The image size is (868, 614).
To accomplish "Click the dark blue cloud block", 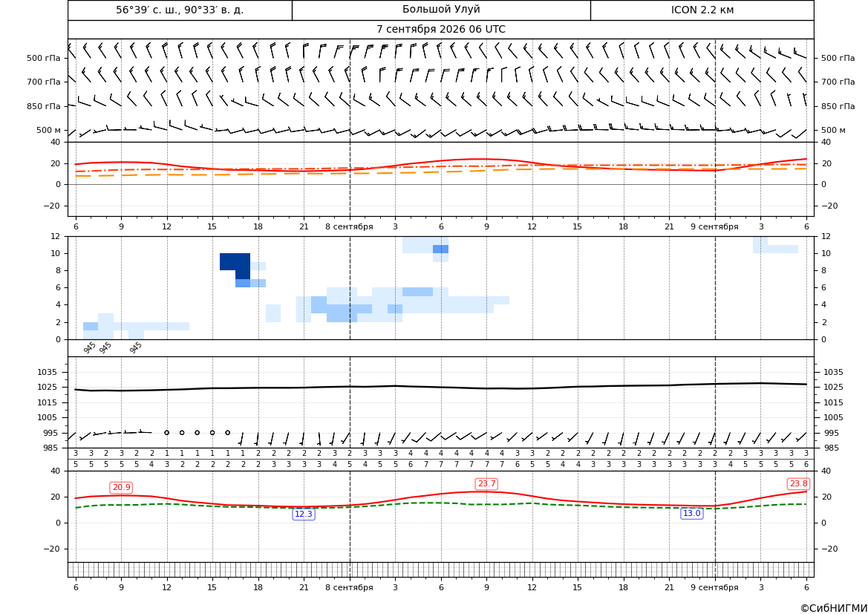I will pos(235,262).
